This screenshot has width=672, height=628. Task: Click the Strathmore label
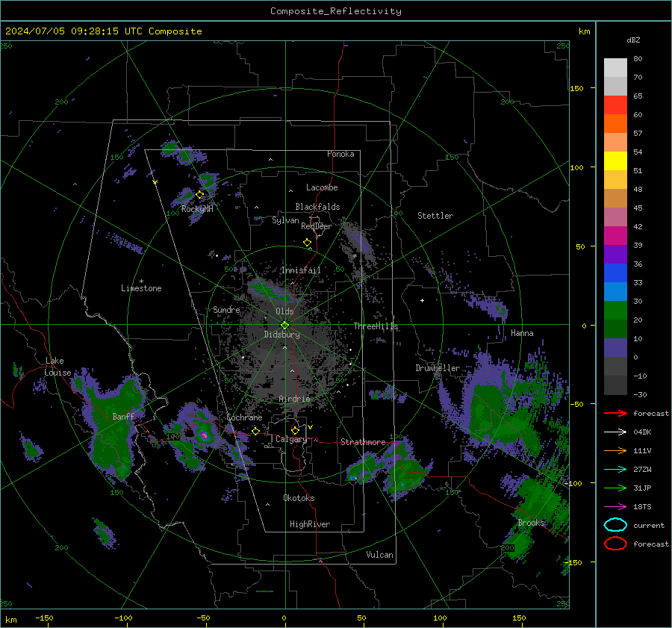pyautogui.click(x=363, y=442)
